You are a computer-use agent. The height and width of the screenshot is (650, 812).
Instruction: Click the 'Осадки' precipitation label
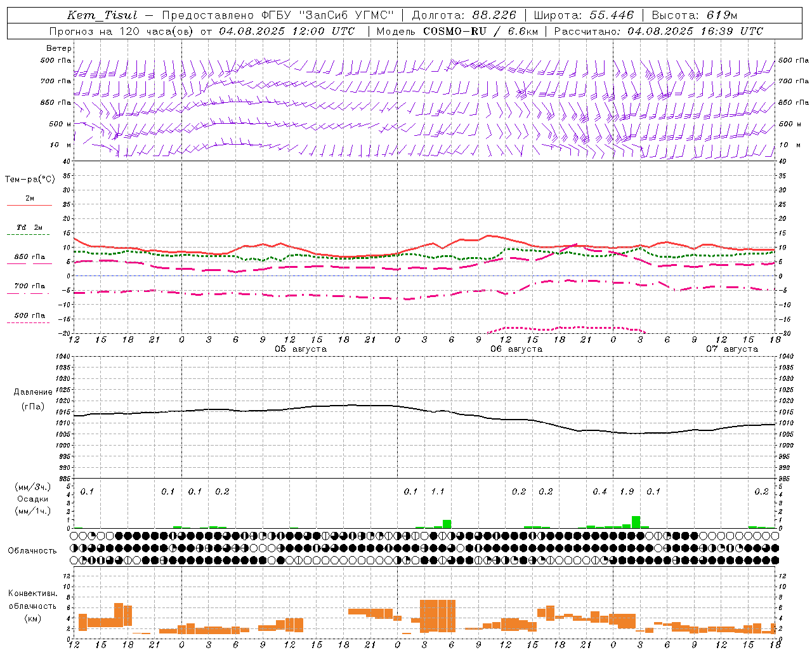32,499
